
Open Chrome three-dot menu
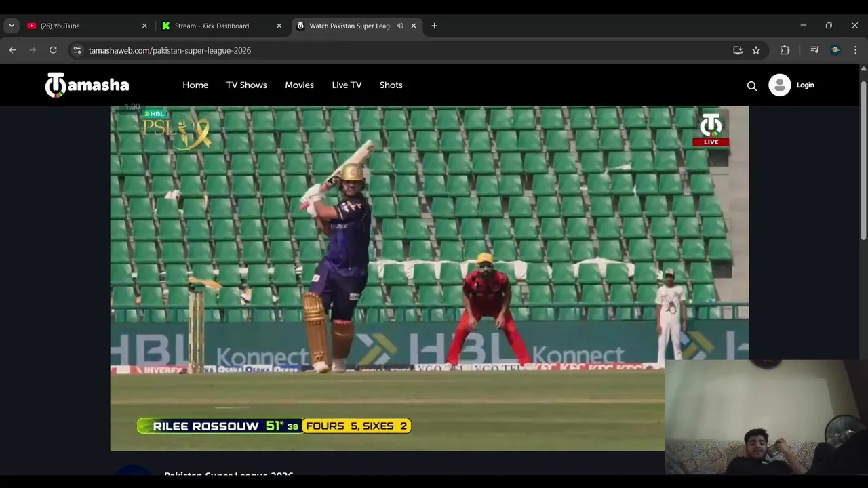[x=855, y=50]
